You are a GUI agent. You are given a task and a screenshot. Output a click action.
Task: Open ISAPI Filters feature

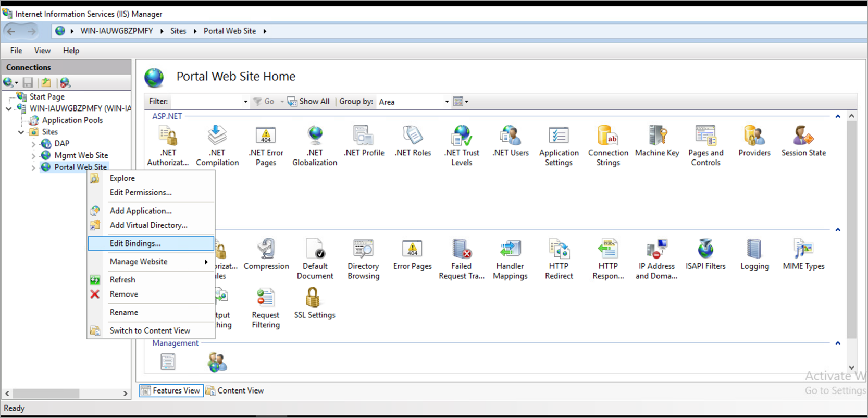pos(706,255)
